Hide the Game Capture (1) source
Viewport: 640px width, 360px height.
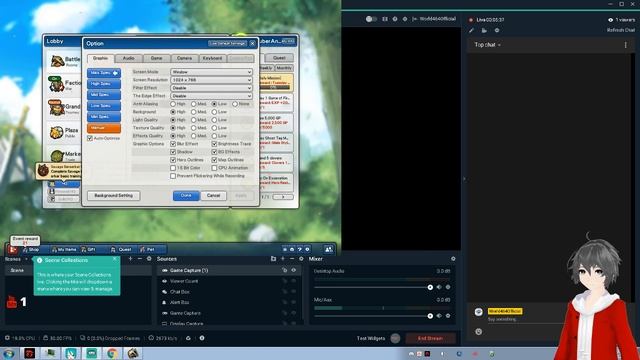tap(293, 270)
